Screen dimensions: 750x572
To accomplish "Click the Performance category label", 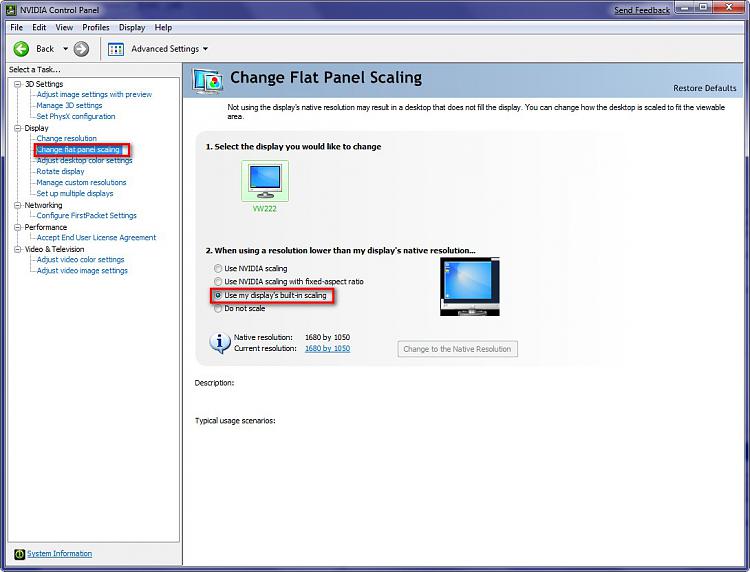I will [45, 227].
